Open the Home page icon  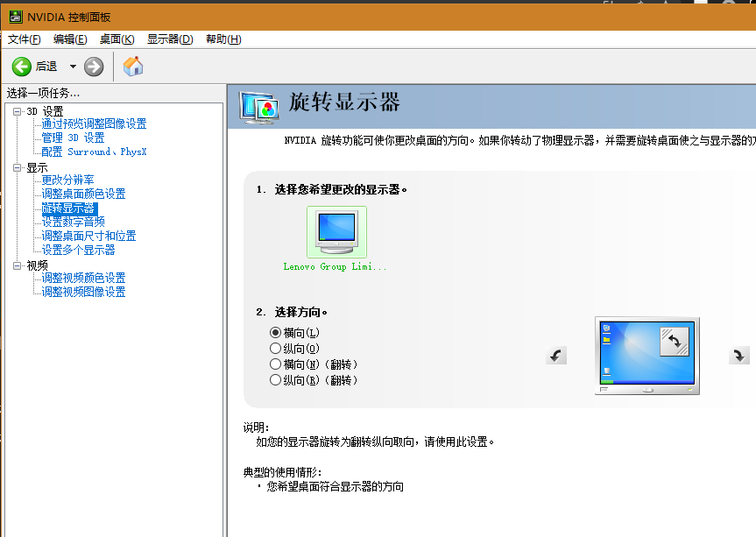pos(133,67)
